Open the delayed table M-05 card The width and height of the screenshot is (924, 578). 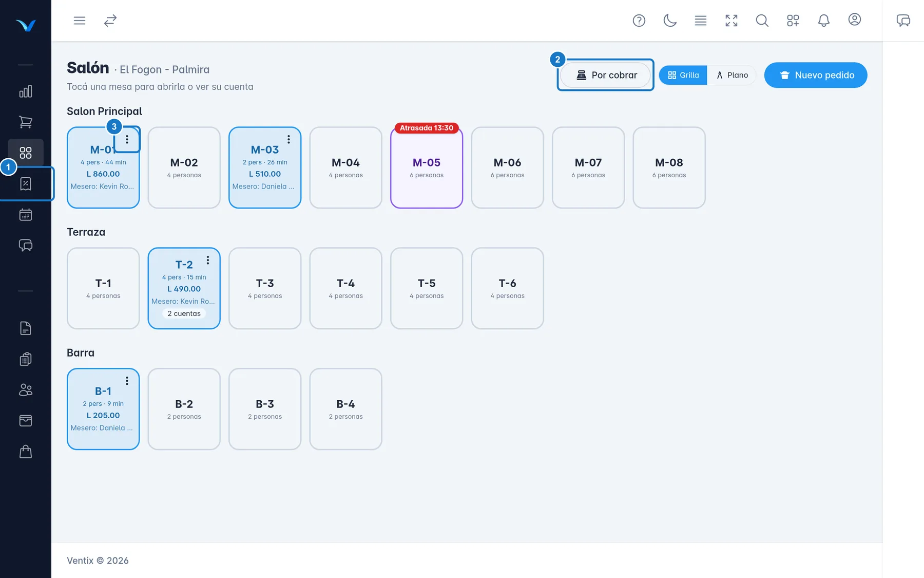click(x=427, y=167)
